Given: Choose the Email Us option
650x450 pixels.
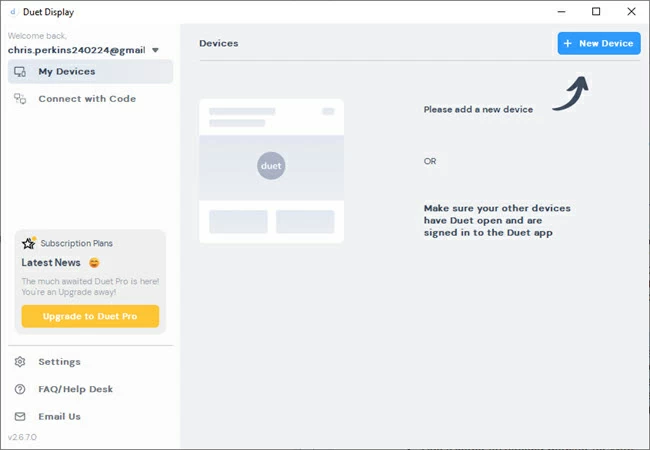Looking at the screenshot, I should 90,416.
